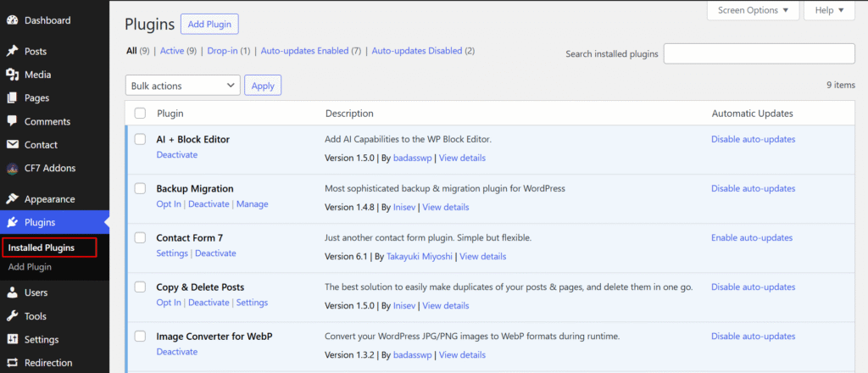
Task: Click the '9 items' count text
Action: pyautogui.click(x=841, y=86)
